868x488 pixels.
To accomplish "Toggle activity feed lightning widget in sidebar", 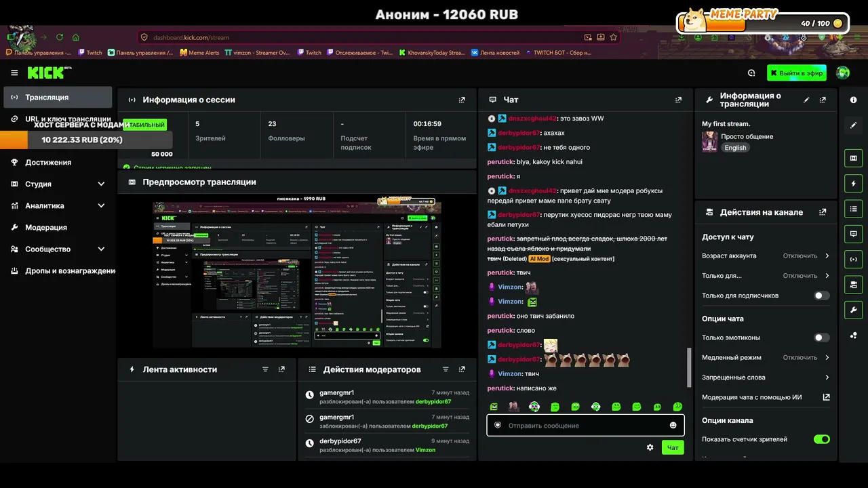I will (853, 184).
